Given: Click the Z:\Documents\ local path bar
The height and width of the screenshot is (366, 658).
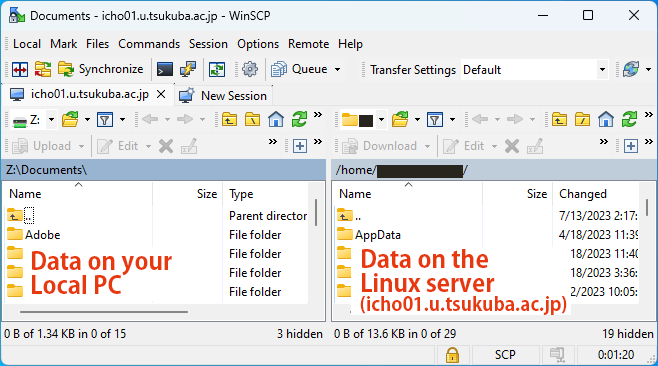Looking at the screenshot, I should (x=164, y=170).
